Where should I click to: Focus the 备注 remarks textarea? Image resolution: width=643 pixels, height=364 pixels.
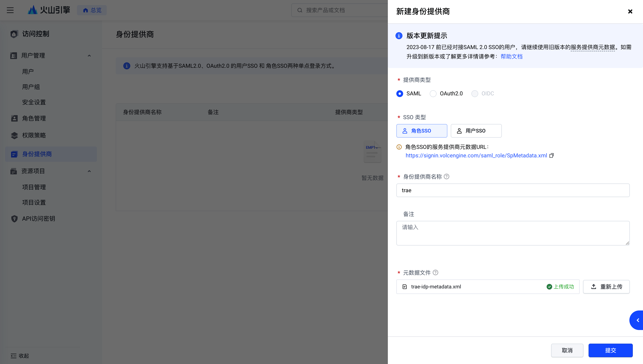(x=513, y=233)
